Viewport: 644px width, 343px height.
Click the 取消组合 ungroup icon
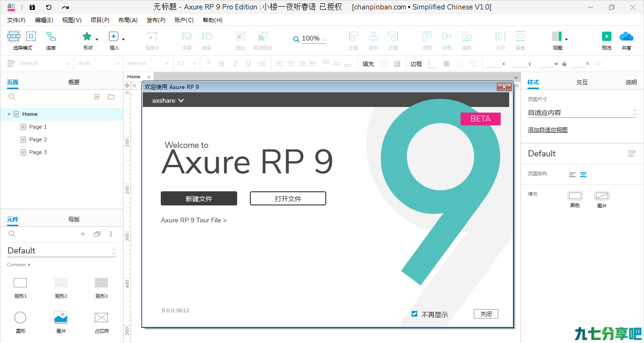click(263, 36)
